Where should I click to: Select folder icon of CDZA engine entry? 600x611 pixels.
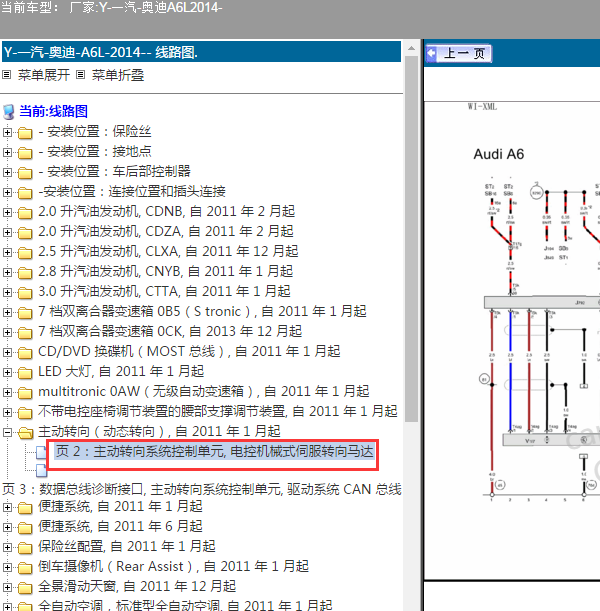[25, 233]
